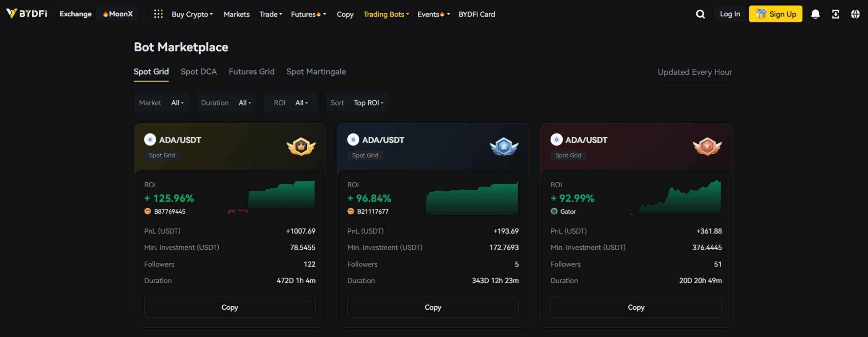Click the search magnifier icon

[x=700, y=14]
